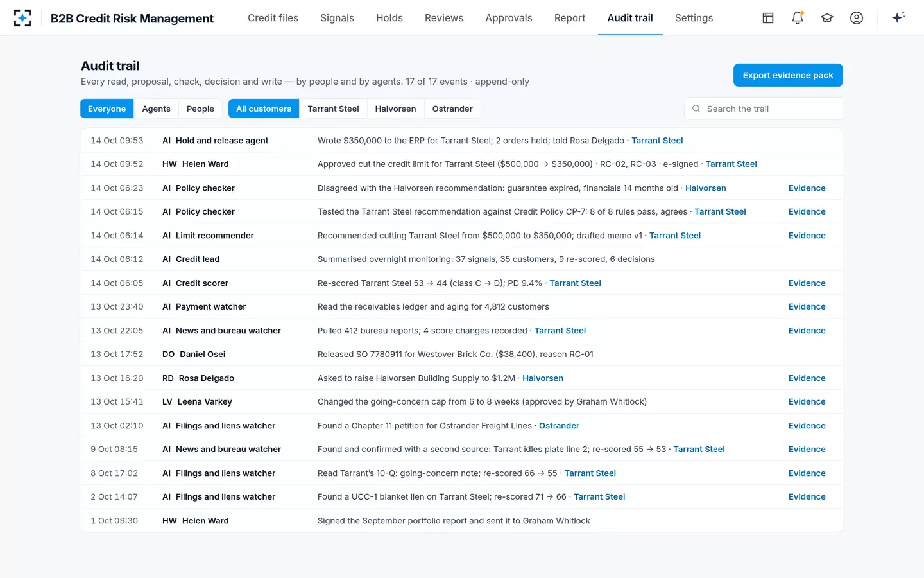Image resolution: width=924 pixels, height=578 pixels.
Task: Click the magnifier icon in the search box
Action: tap(696, 109)
